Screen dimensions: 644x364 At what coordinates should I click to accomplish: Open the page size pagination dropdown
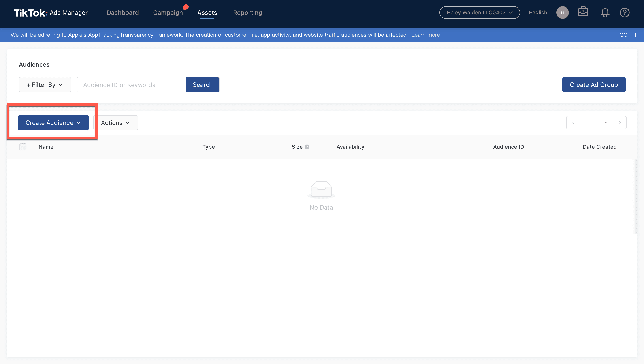596,123
